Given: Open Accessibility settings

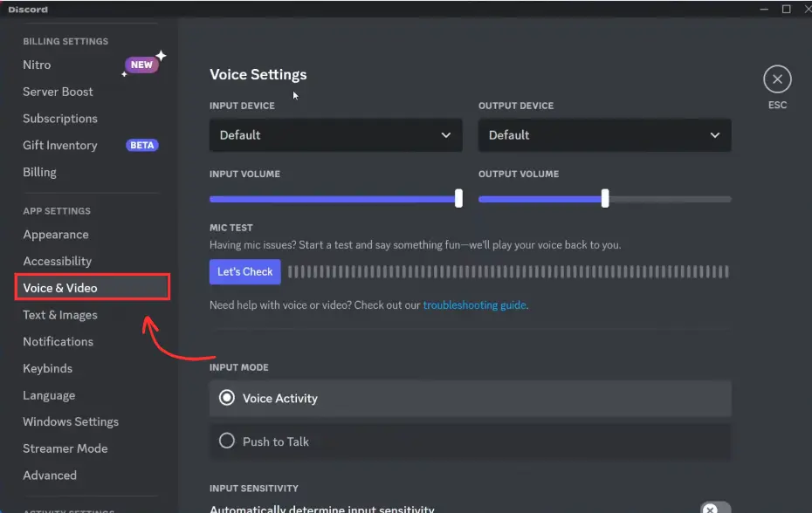Looking at the screenshot, I should pos(58,261).
